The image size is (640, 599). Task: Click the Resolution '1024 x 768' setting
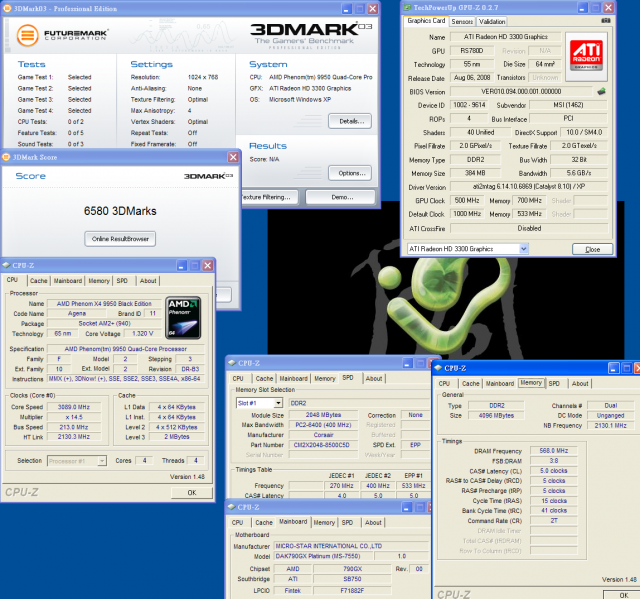coord(203,77)
